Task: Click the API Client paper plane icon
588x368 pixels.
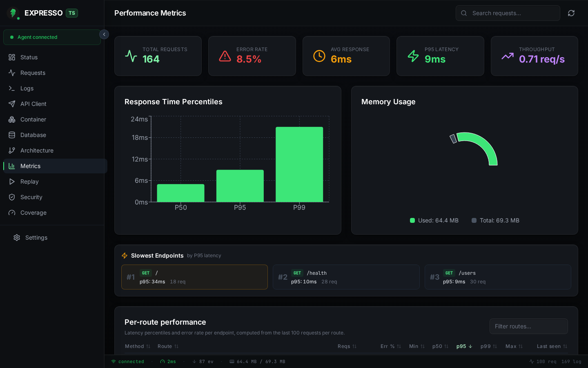Action: click(12, 104)
